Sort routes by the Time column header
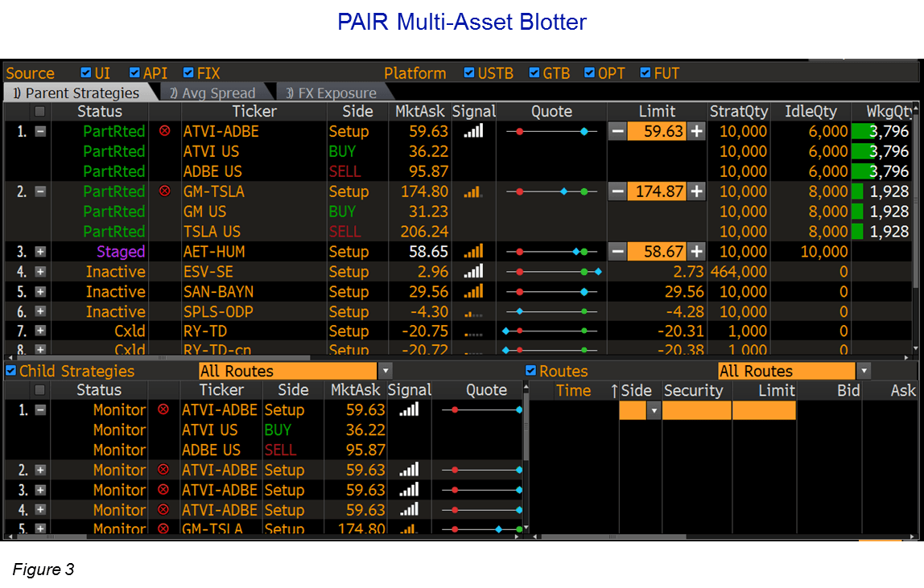The height and width of the screenshot is (588, 924). coord(573,390)
